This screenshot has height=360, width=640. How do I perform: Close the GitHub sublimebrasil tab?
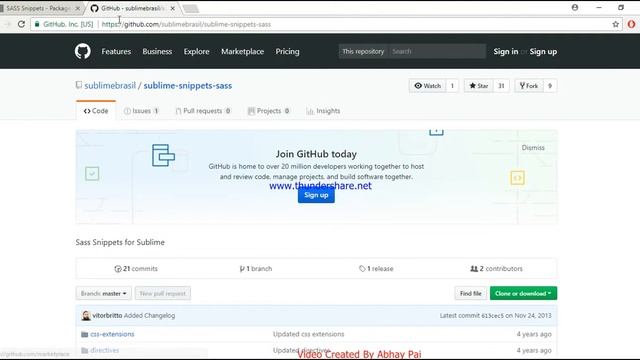(x=173, y=8)
